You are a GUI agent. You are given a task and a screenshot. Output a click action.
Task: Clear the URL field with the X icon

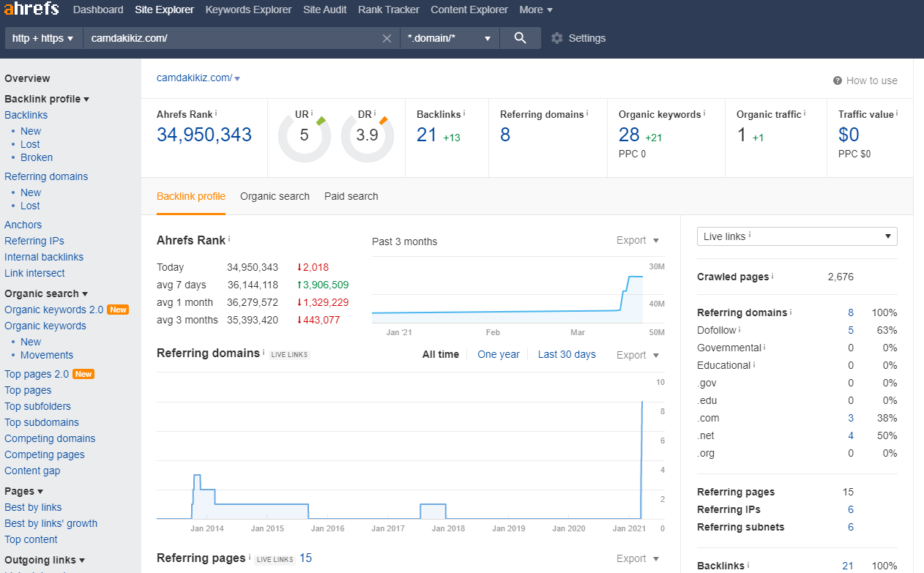(387, 38)
